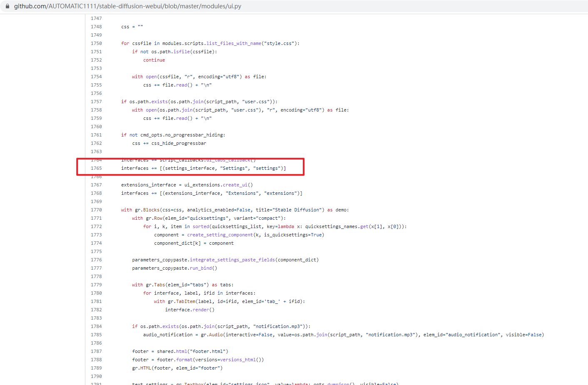This screenshot has height=385, width=588.
Task: Open the versions_html symbol reference
Action: [238, 359]
